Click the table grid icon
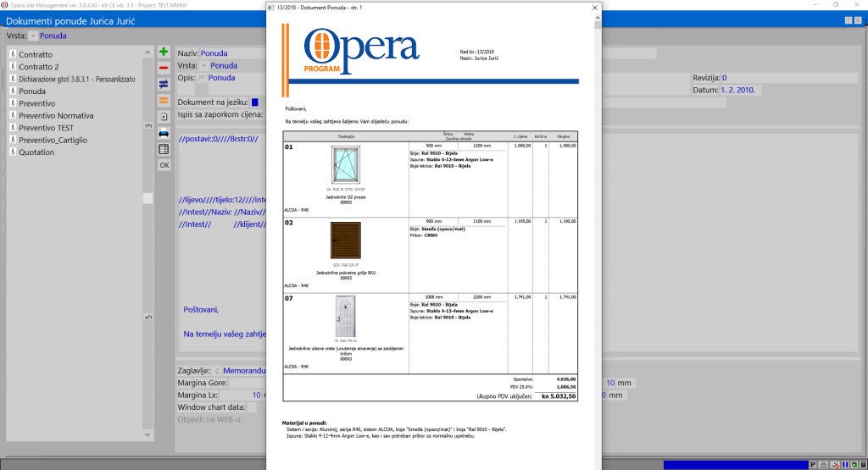The image size is (868, 470). (164, 149)
